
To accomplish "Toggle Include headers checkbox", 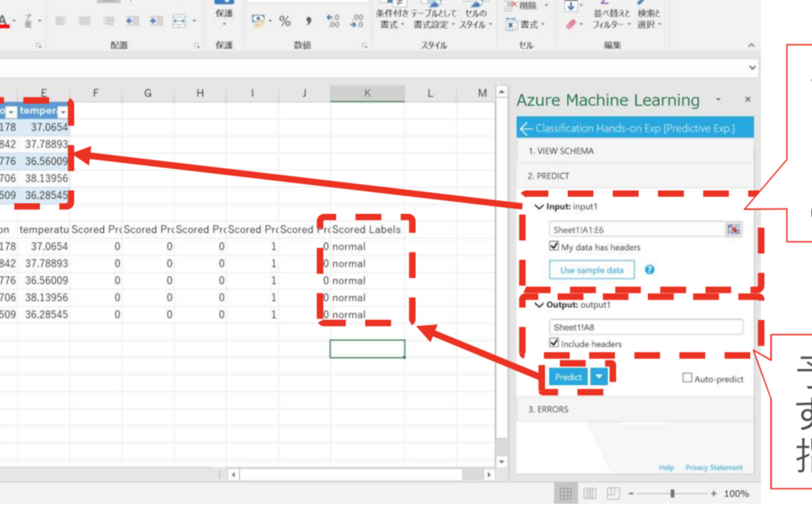I will [554, 343].
